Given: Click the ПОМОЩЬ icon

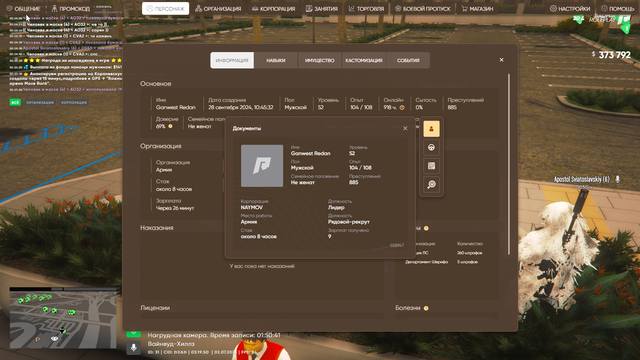Looking at the screenshot, I should [x=604, y=9].
